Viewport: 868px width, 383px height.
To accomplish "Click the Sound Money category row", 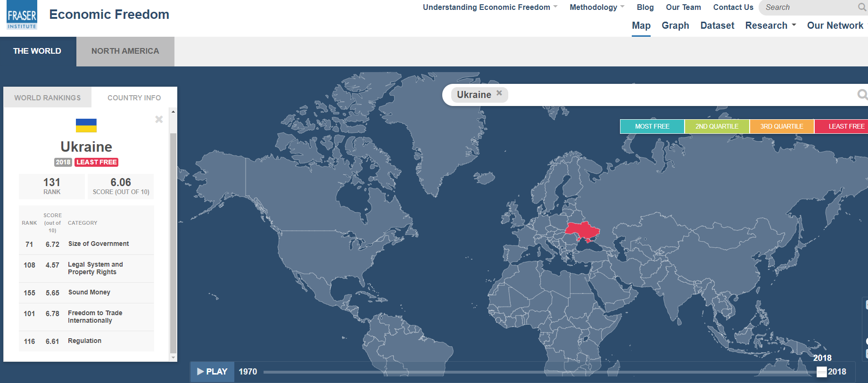I will tap(86, 293).
